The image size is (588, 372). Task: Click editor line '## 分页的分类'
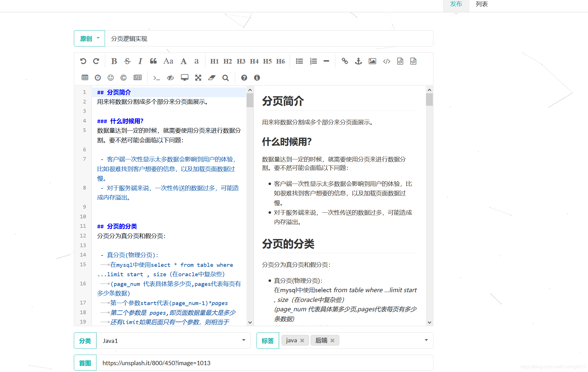[117, 226]
